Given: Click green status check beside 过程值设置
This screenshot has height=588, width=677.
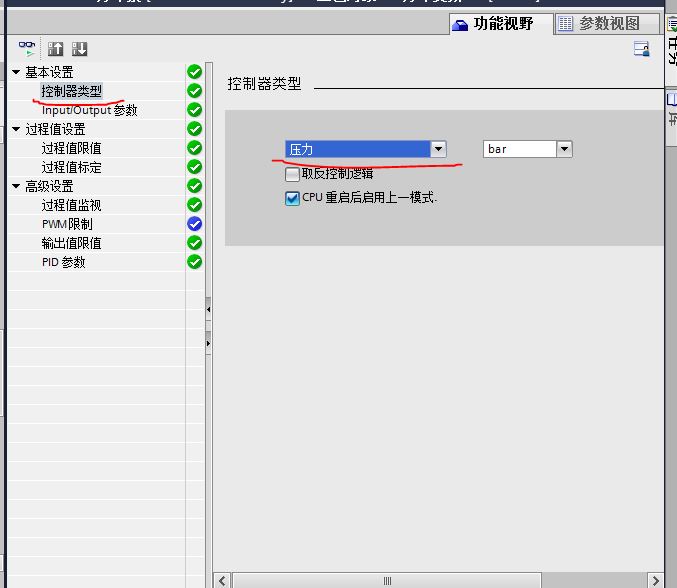Looking at the screenshot, I should click(x=195, y=129).
